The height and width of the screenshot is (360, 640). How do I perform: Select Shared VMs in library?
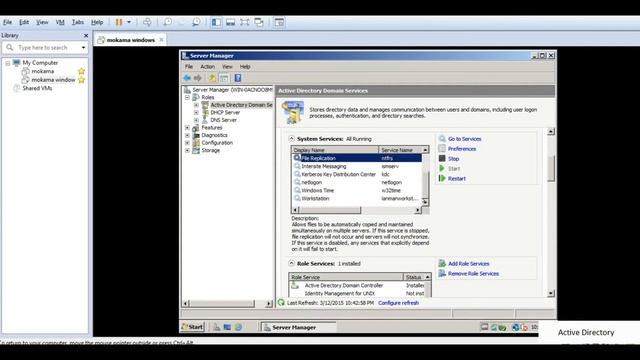click(37, 88)
